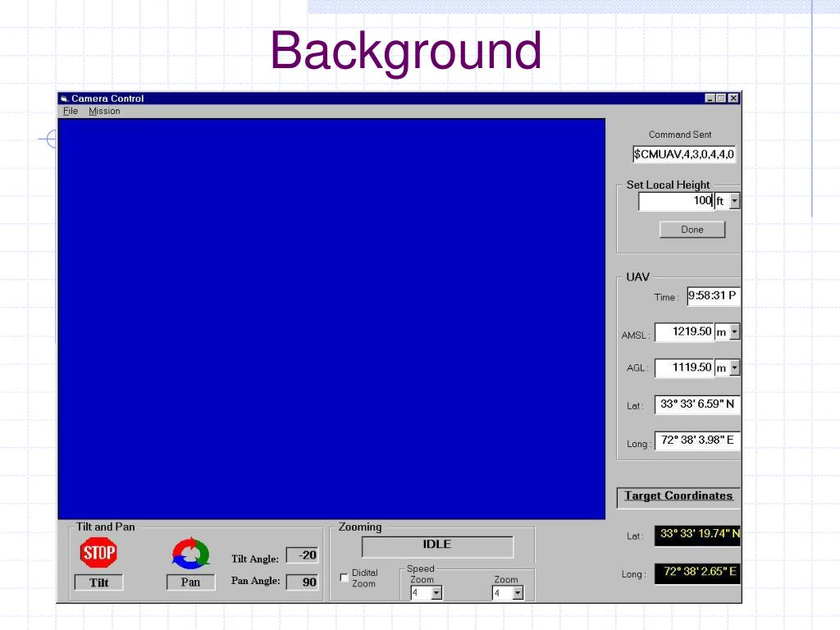The height and width of the screenshot is (630, 840).
Task: Click the circular arrows pan rotation icon
Action: tap(190, 554)
